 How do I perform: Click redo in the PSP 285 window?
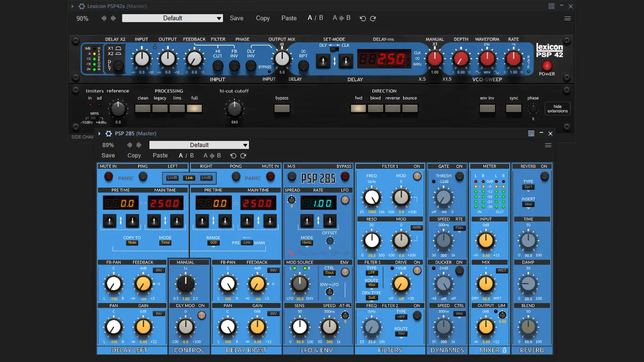[x=243, y=156]
